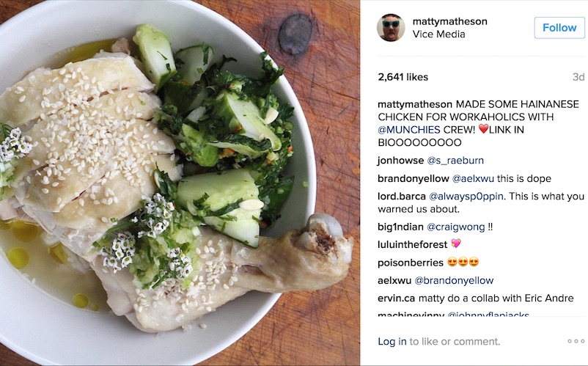Open the 3d timestamp link

click(x=578, y=77)
